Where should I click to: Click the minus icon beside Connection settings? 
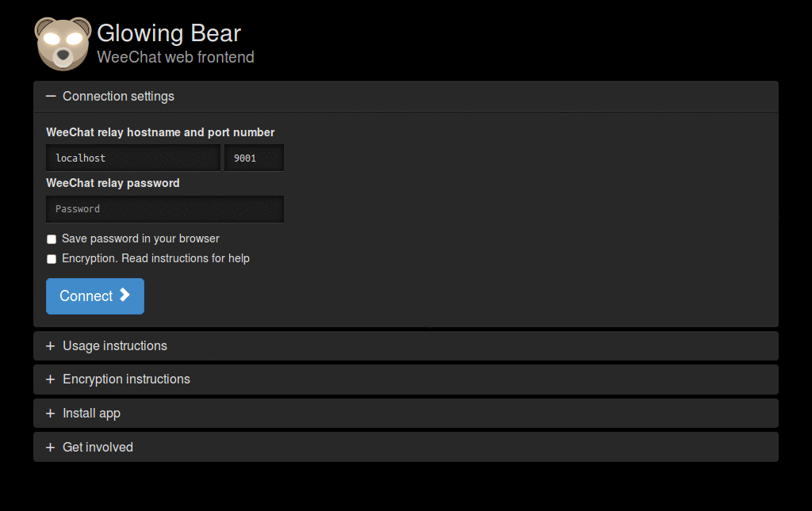pyautogui.click(x=51, y=95)
